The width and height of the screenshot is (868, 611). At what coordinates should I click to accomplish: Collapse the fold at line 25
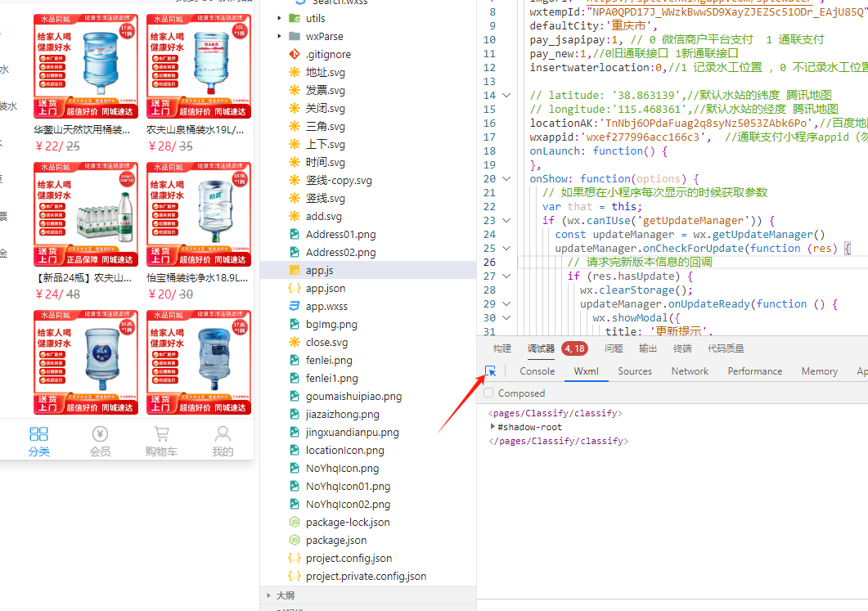(506, 248)
